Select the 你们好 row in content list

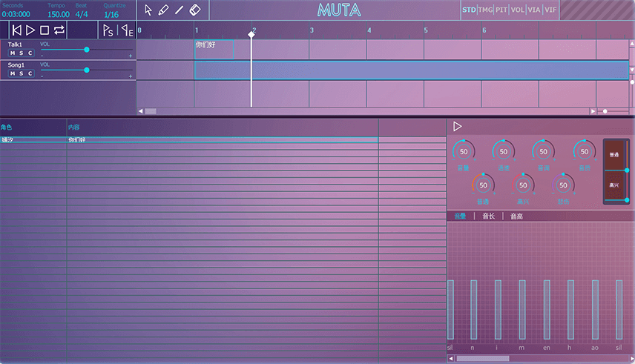(x=189, y=139)
